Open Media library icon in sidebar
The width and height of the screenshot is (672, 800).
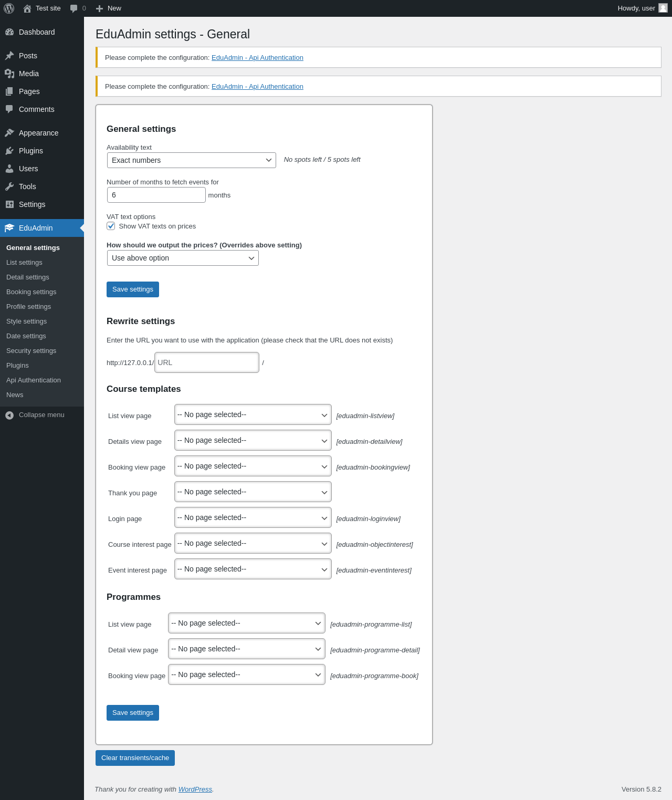coord(9,74)
